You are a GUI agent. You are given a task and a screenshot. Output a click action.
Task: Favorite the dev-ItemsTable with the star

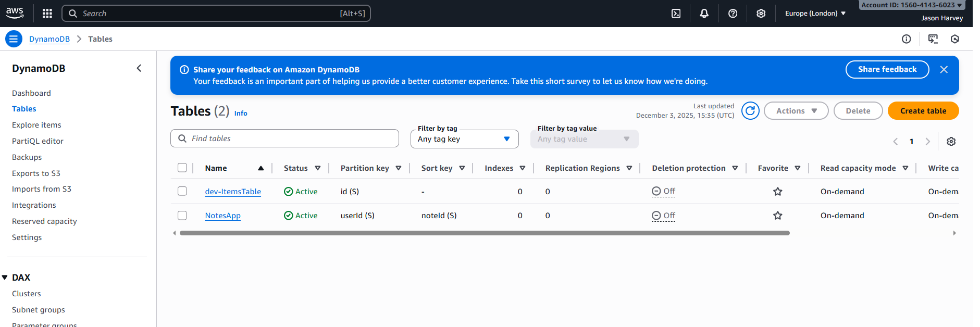click(x=777, y=192)
